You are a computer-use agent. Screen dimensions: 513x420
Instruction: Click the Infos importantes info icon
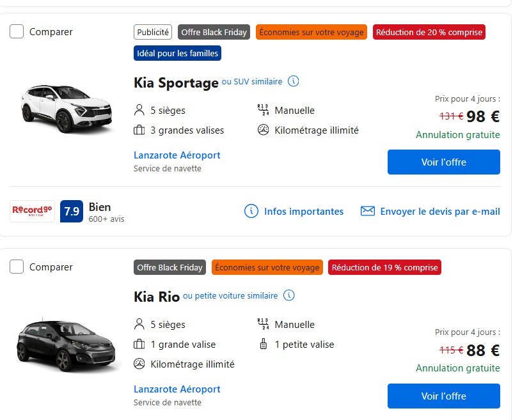click(252, 211)
